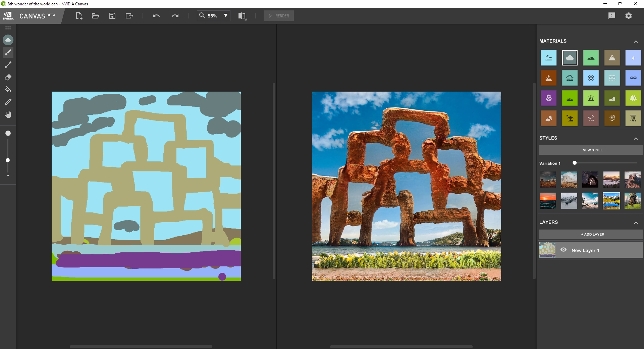The image size is (644, 349).
Task: Undo the last stroke
Action: click(x=156, y=16)
